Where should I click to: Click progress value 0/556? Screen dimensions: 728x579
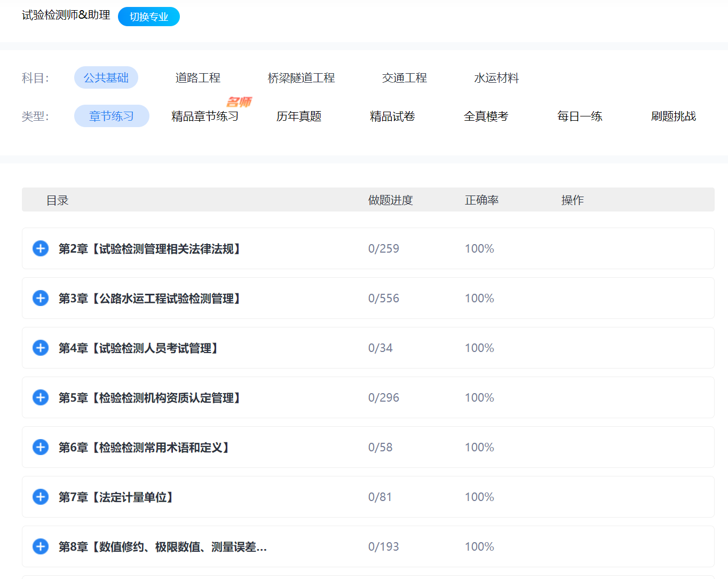pos(384,298)
